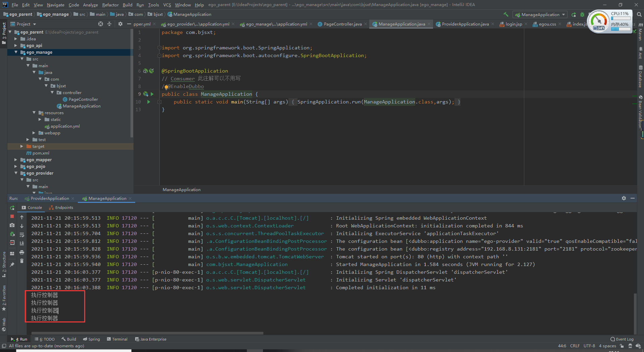Image resolution: width=644 pixels, height=352 pixels.
Task: Open the Favorites tool window
Action: point(4,298)
